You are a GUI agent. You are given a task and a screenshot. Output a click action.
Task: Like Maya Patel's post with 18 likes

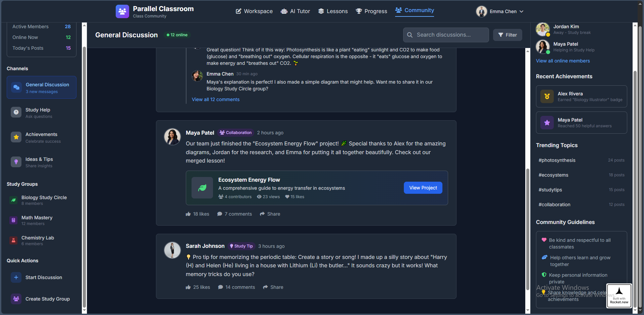pyautogui.click(x=198, y=214)
